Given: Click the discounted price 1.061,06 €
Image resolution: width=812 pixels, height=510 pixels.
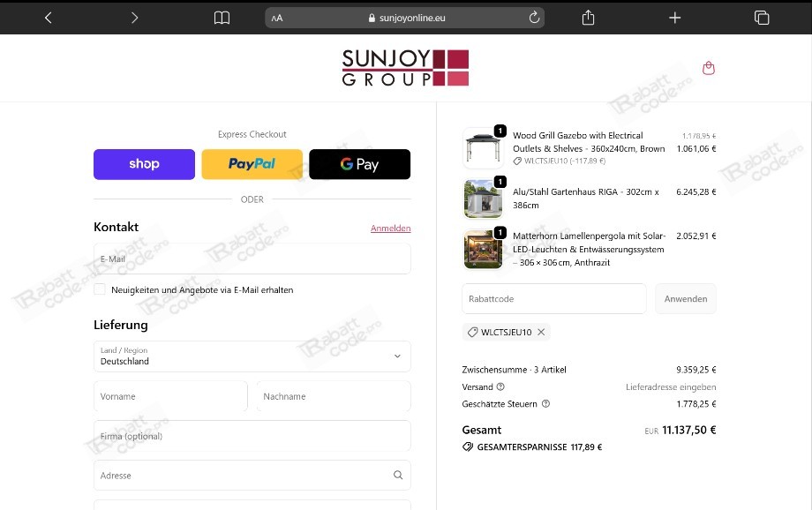Looking at the screenshot, I should [x=696, y=148].
